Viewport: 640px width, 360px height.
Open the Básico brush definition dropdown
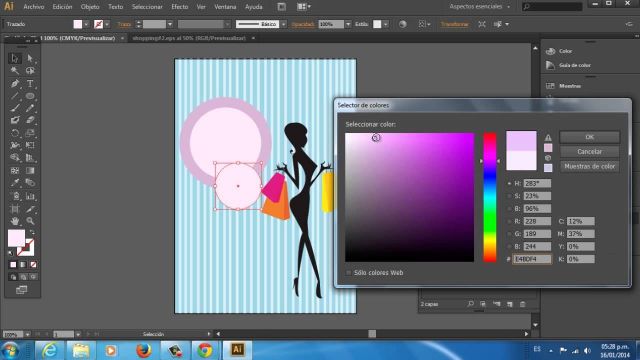(284, 24)
